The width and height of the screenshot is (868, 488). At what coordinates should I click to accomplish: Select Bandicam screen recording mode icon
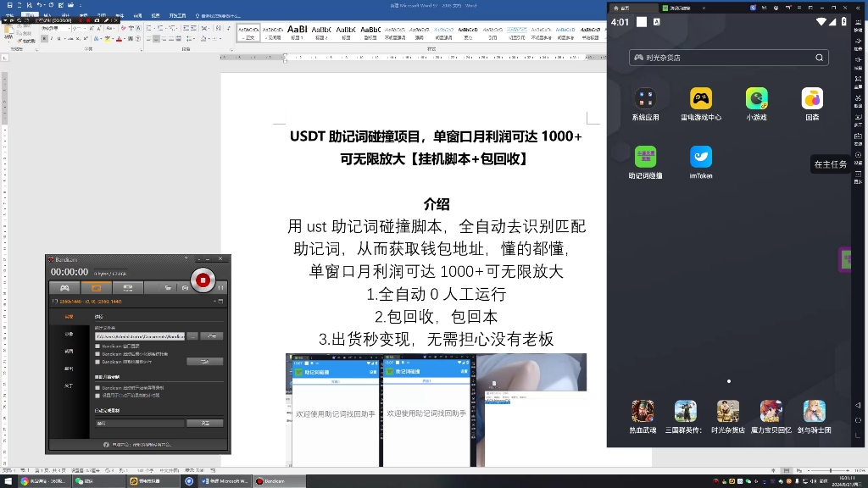(x=97, y=288)
